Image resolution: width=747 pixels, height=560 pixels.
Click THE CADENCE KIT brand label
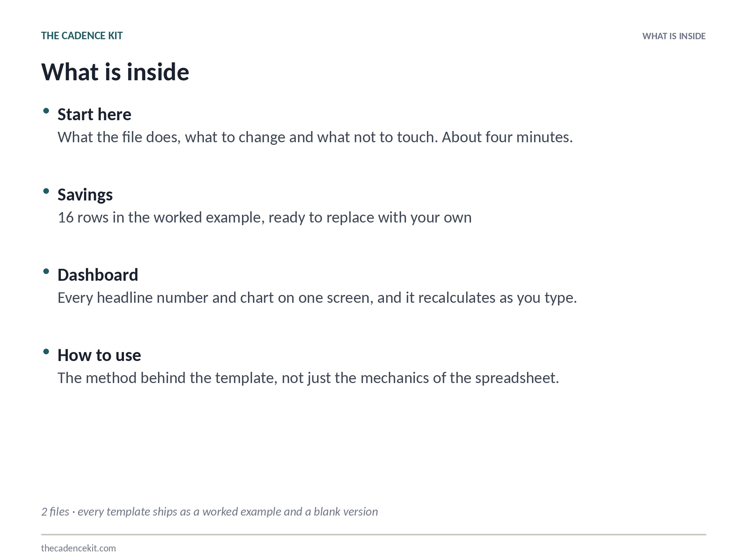[x=82, y=36]
